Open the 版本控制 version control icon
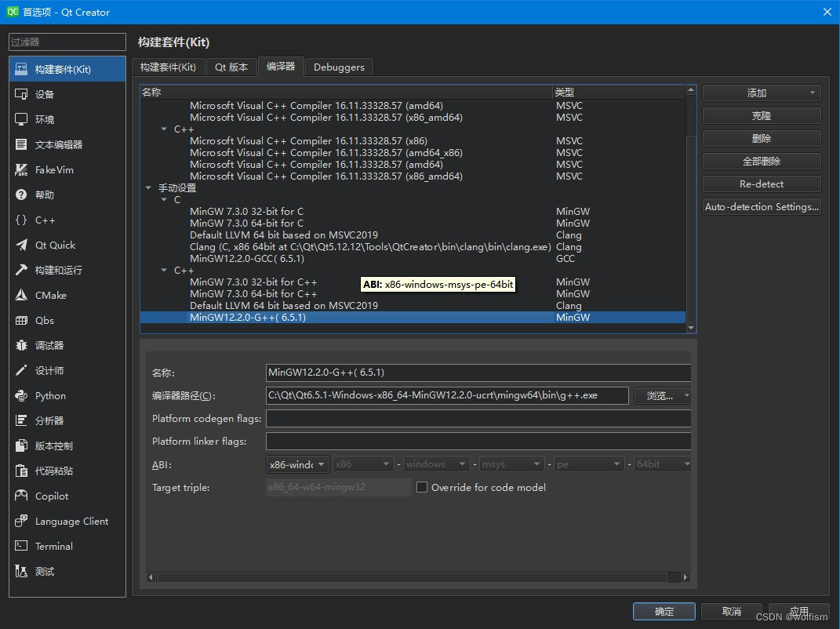Viewport: 840px width, 629px height. tap(21, 445)
